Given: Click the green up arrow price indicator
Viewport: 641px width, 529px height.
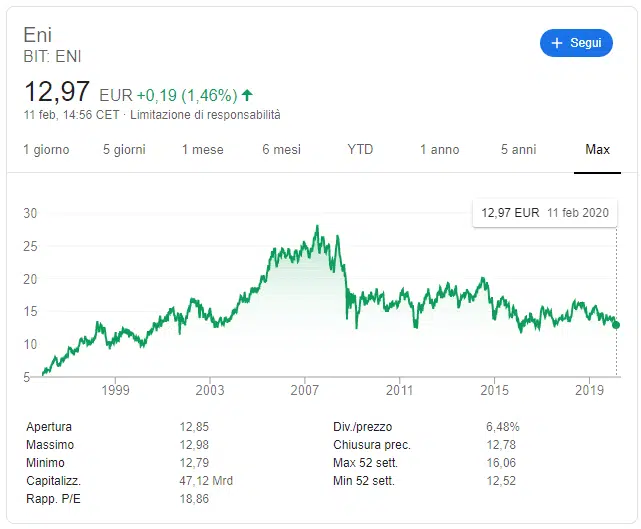Looking at the screenshot, I should click(247, 96).
